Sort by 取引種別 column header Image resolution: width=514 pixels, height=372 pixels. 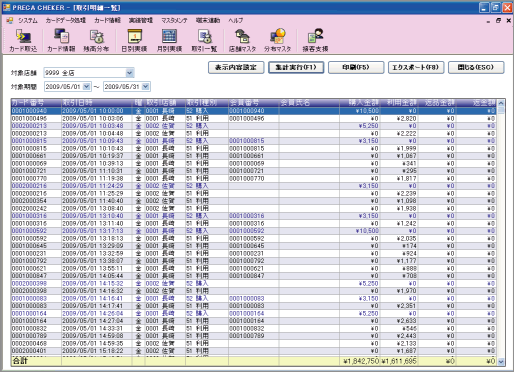pos(207,103)
